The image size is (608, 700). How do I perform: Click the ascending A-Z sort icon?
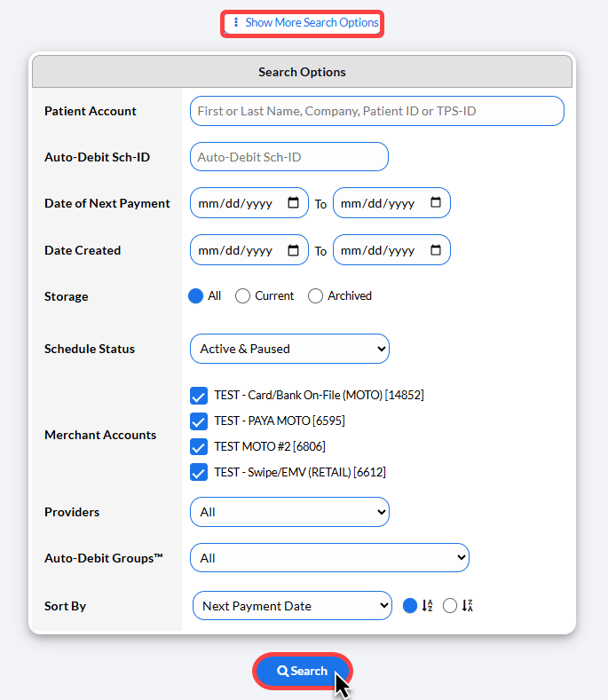click(427, 605)
